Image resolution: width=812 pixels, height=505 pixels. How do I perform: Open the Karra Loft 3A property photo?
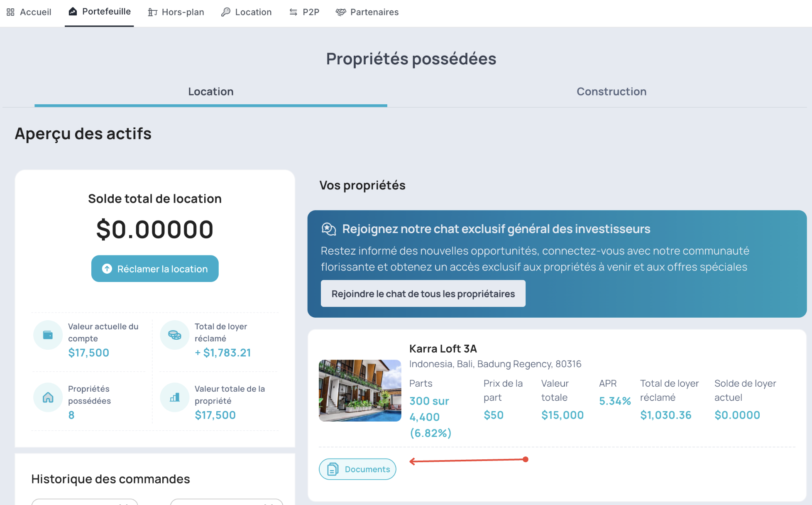360,390
